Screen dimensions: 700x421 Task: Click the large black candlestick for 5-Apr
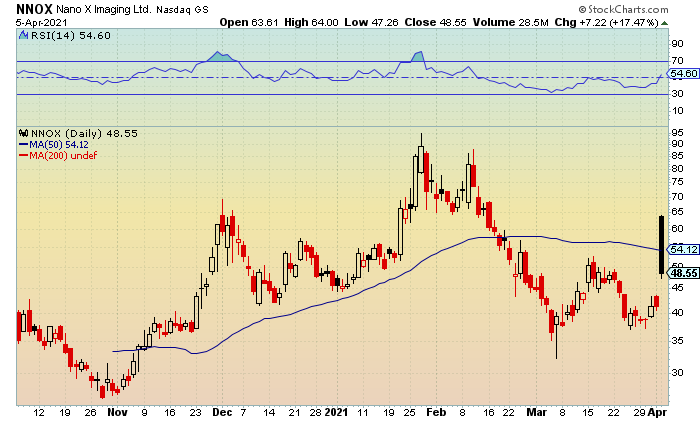click(x=661, y=245)
